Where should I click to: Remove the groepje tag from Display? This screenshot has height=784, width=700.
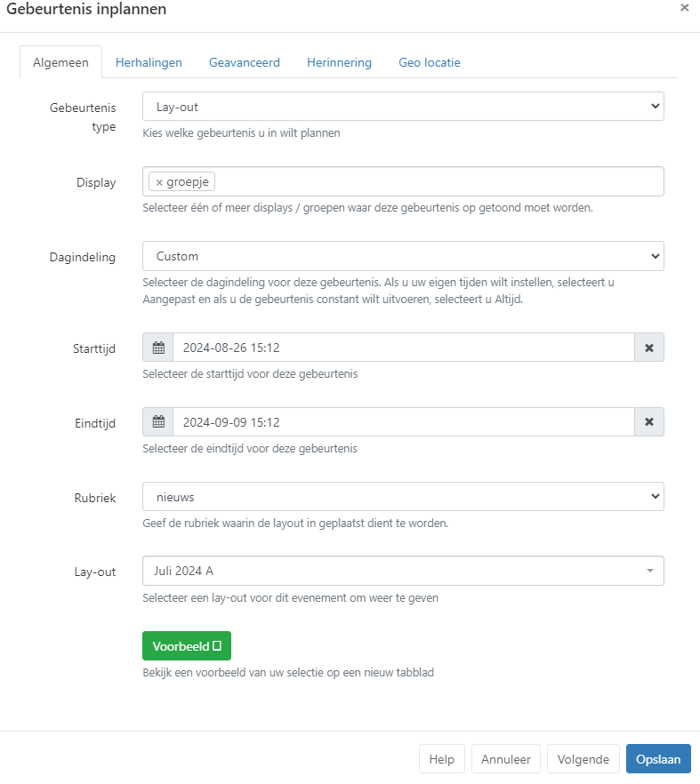(159, 182)
